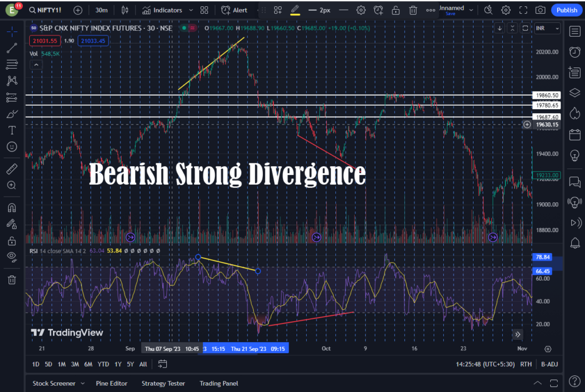Screen dimensions: 585x392
Task: Add a symbol to compare with plus icon
Action: (x=78, y=10)
